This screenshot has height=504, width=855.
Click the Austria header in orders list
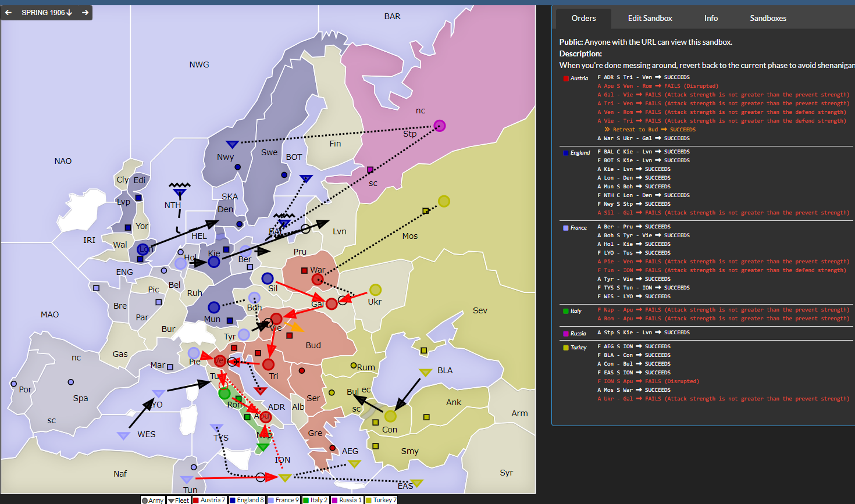576,78
